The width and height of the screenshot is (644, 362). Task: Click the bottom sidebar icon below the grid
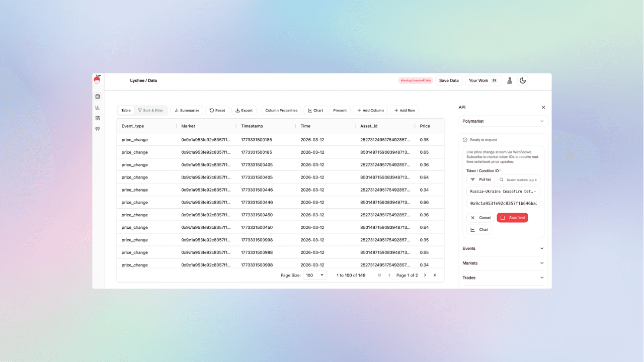coord(97,129)
